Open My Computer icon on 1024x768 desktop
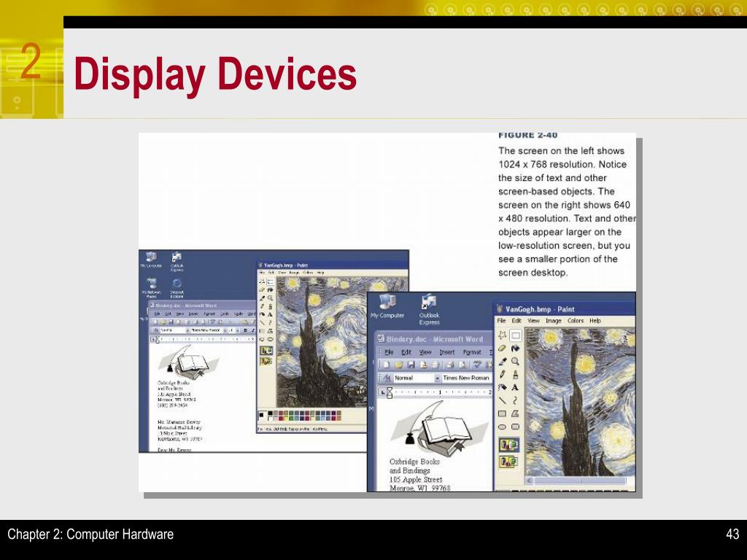Image resolution: width=747 pixels, height=560 pixels. pos(151,260)
